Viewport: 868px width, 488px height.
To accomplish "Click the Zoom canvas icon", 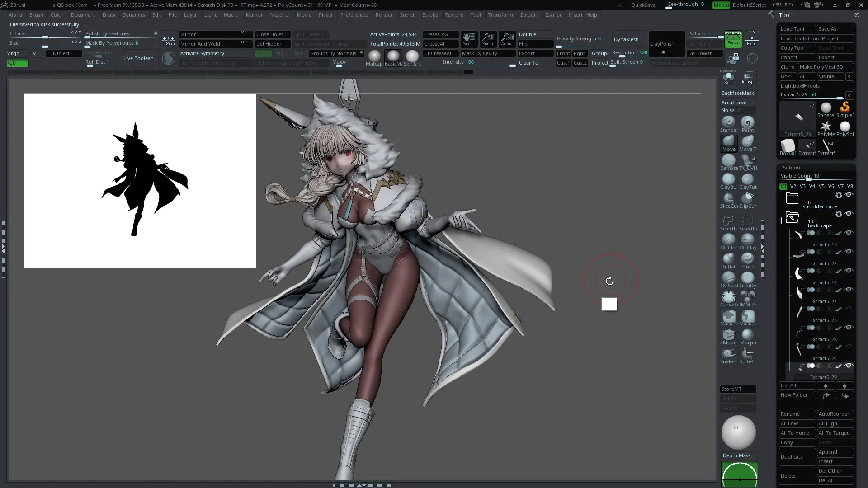I will [x=488, y=39].
